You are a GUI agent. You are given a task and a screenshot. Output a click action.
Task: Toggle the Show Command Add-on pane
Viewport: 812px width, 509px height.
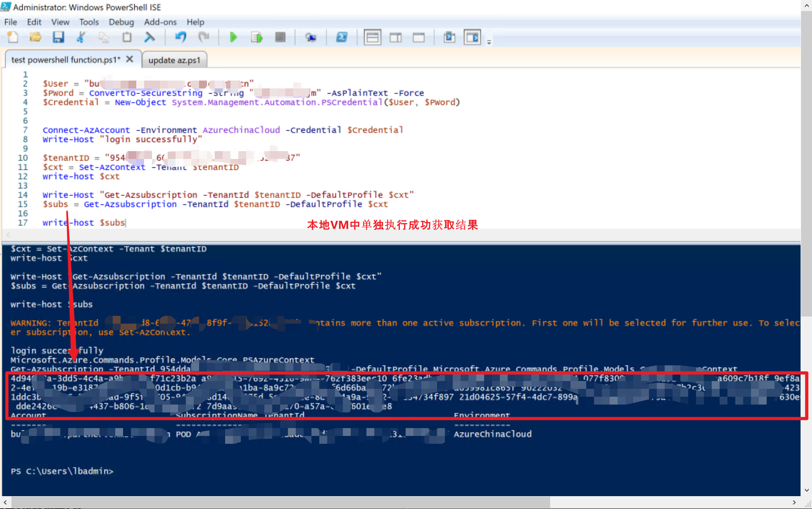472,37
